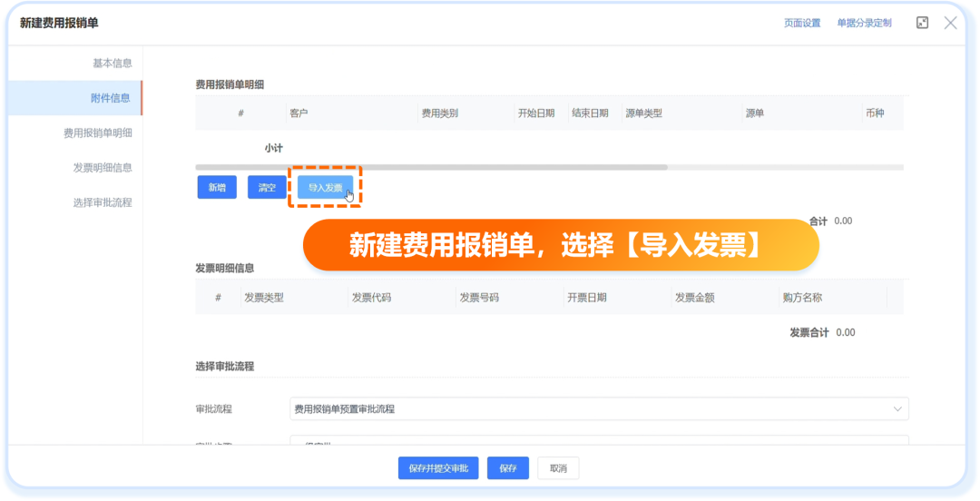Click the 取消 button
This screenshot has height=501, width=980.
pos(558,467)
